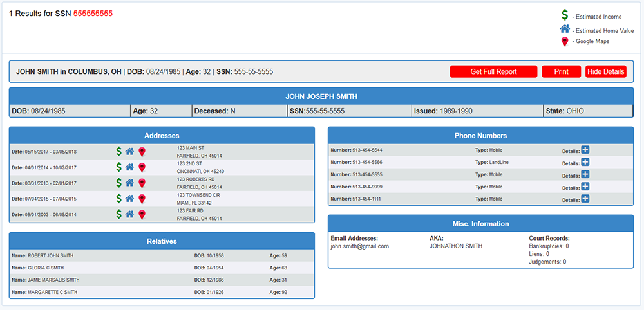
Task: Expand details for phone 513-454-1111
Action: coord(585,199)
